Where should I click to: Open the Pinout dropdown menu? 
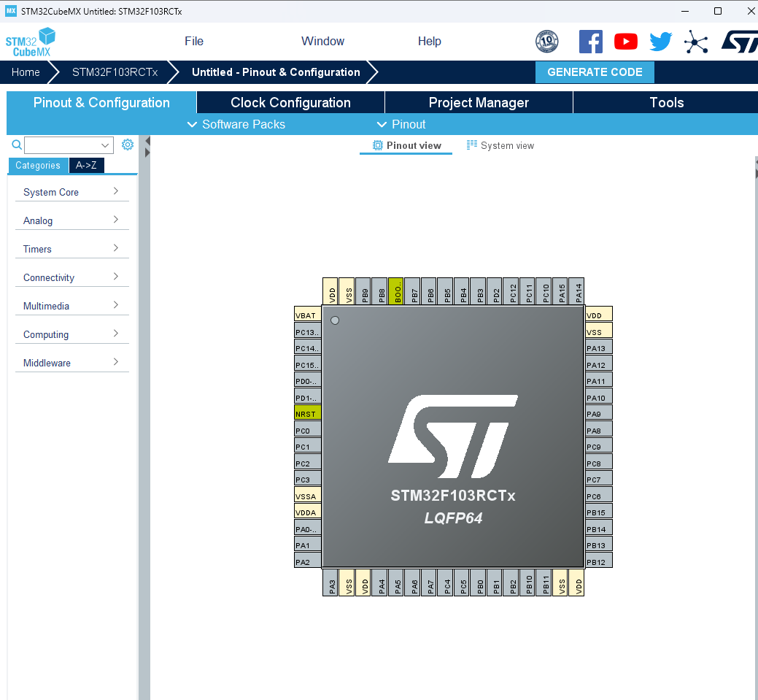[x=401, y=124]
